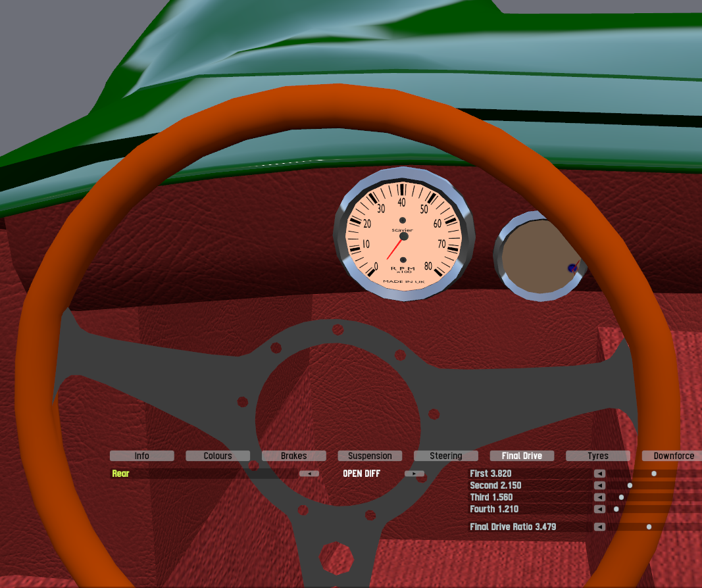
Task: Select the Brakes tab
Action: (293, 456)
